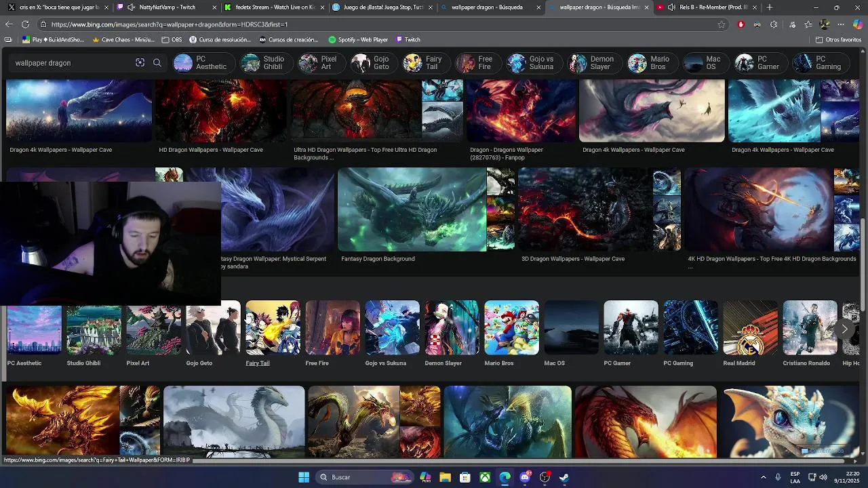Viewport: 868px width, 488px height.
Task: Open the browser extensions puzzle icon
Action: click(x=774, y=24)
